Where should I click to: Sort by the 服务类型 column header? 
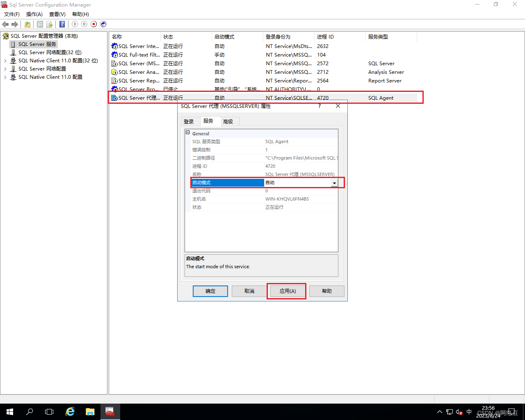pyautogui.click(x=391, y=37)
